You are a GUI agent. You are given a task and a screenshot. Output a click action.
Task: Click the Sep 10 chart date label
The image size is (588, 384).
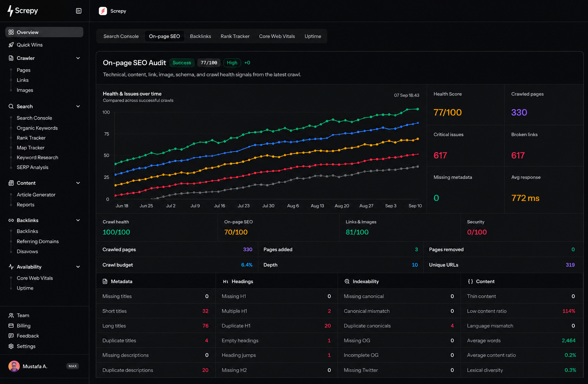[415, 206]
